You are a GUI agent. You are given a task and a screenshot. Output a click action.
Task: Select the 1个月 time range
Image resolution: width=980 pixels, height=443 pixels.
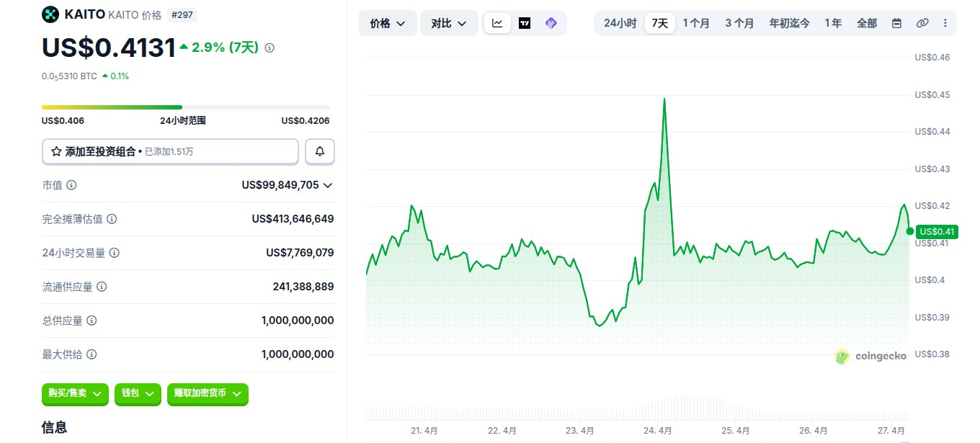pyautogui.click(x=696, y=23)
